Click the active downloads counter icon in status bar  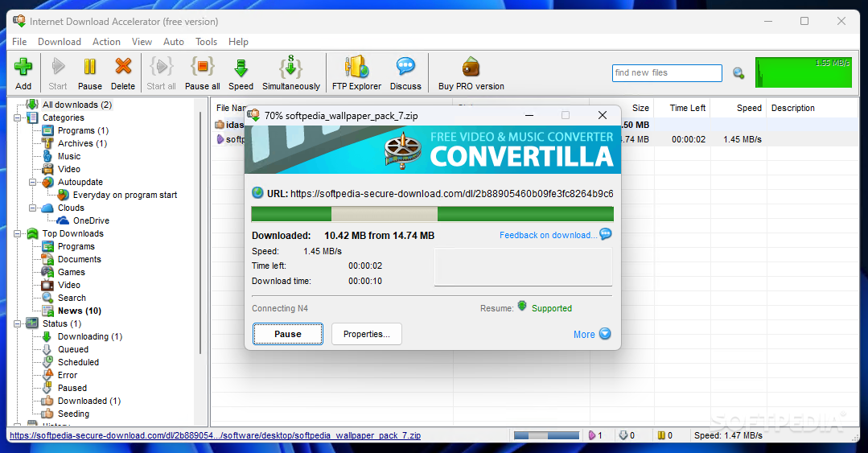[592, 435]
